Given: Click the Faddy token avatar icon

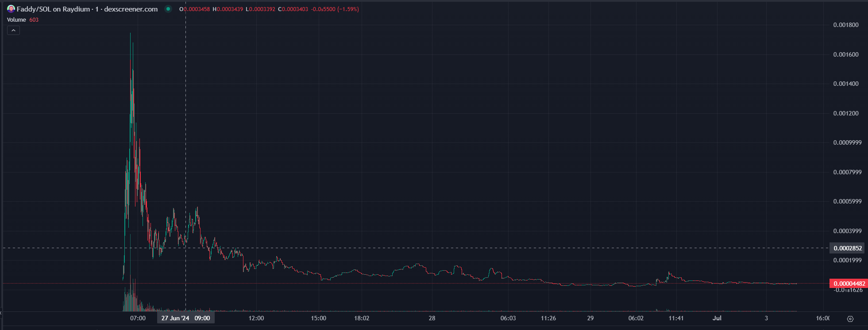Looking at the screenshot, I should point(11,9).
